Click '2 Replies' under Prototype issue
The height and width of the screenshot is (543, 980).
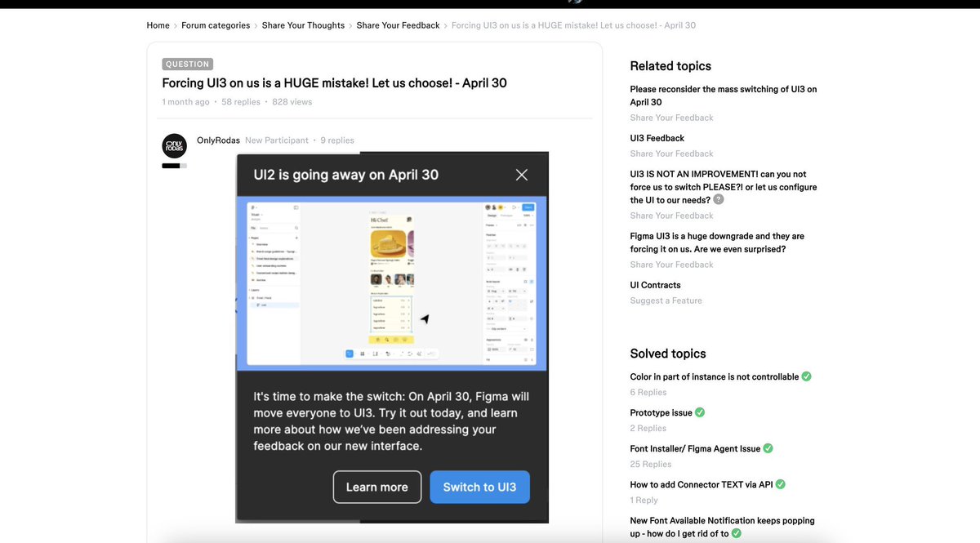click(648, 428)
